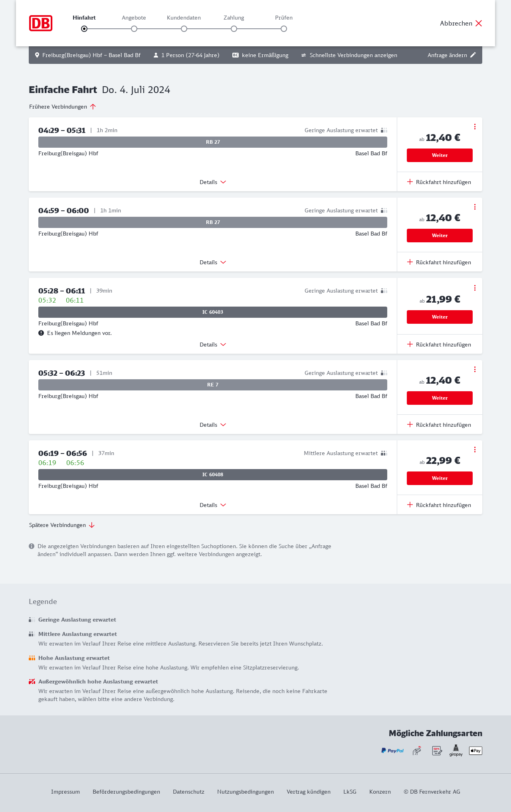Open the three-dot menu for the 04:29 connection
This screenshot has width=511, height=812.
tap(475, 127)
